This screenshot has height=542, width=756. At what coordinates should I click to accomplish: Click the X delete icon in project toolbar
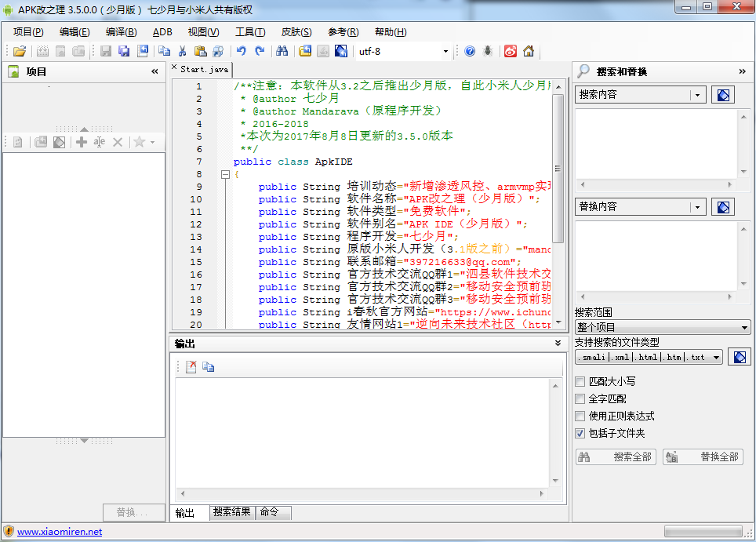[118, 142]
